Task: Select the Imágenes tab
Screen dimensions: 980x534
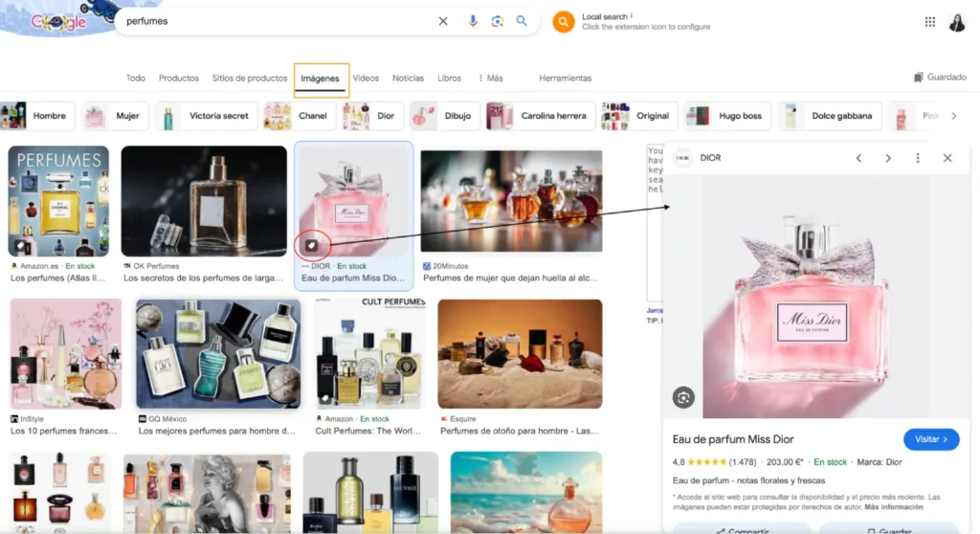Action: [320, 78]
